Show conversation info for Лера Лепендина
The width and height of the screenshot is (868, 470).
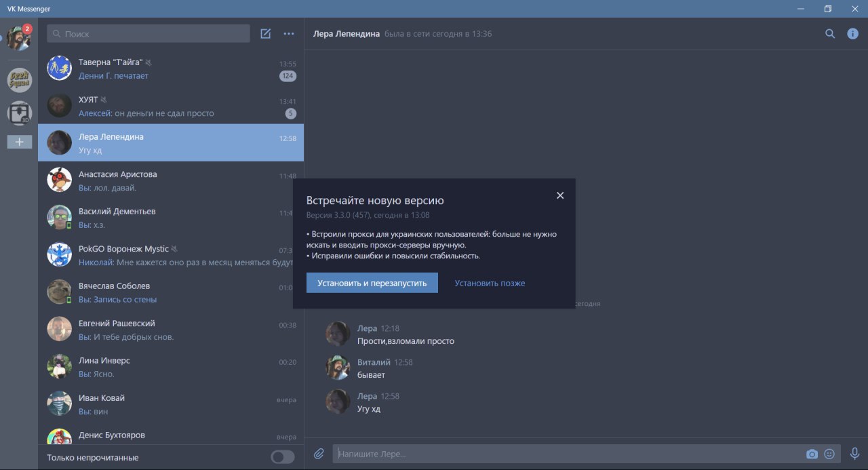(853, 34)
